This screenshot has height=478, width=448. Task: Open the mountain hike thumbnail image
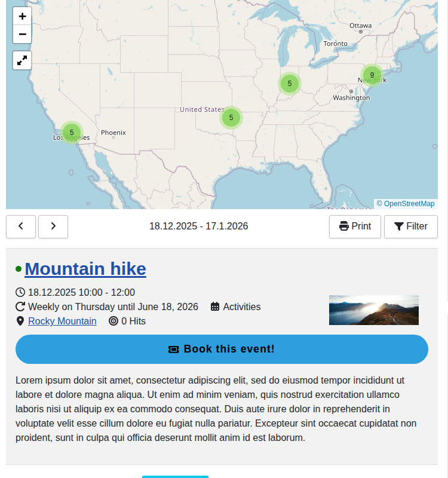(373, 310)
